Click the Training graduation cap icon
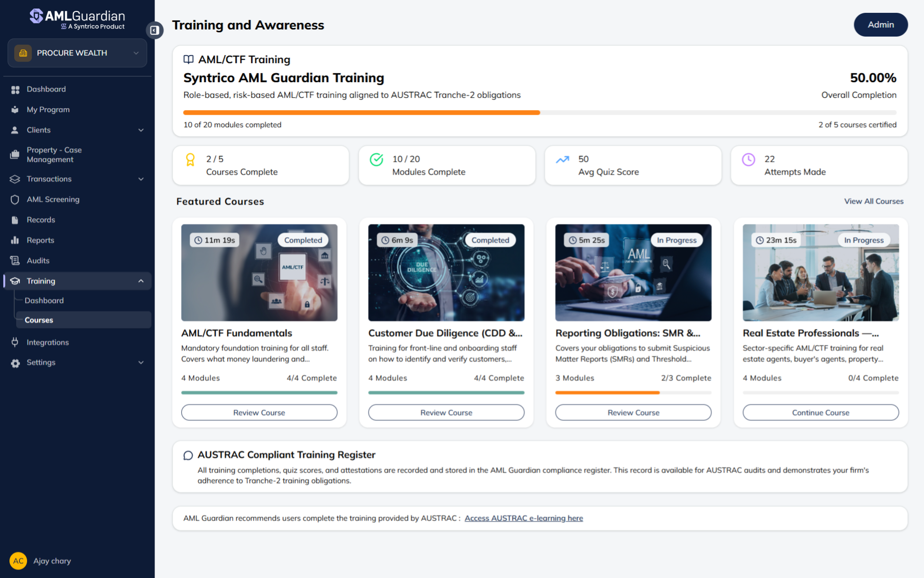Screen dimensions: 924x578 (15, 281)
